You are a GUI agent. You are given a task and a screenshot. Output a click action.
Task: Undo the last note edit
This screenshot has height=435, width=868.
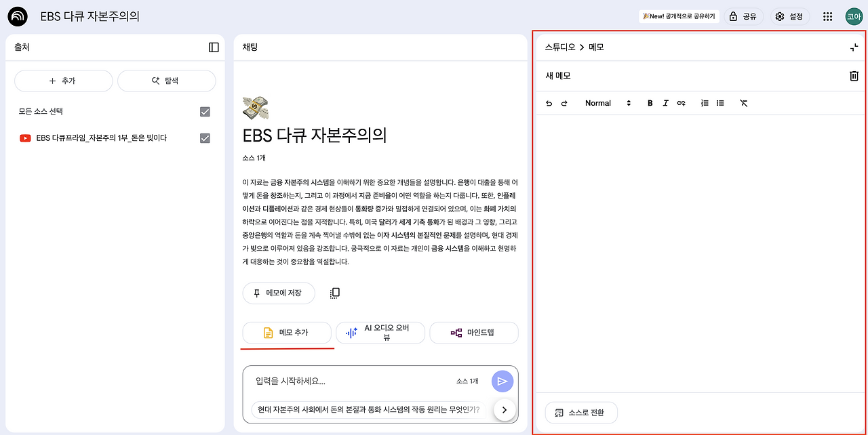click(x=549, y=103)
